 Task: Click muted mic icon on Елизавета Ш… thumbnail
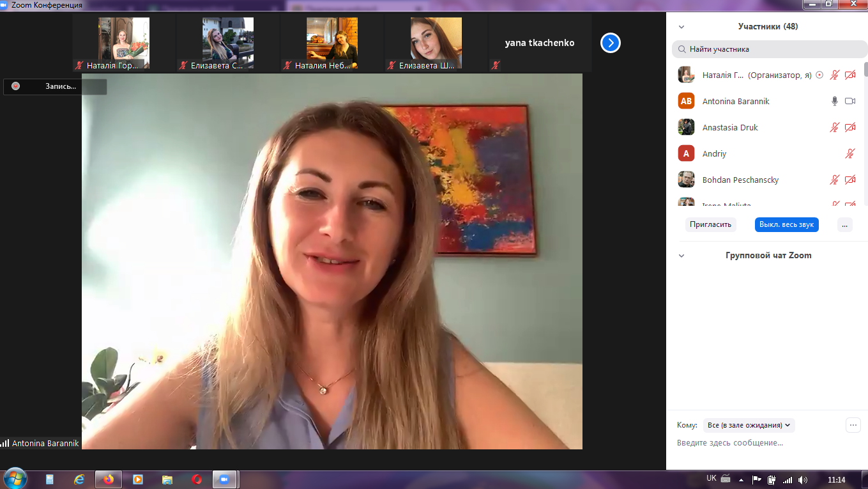point(392,65)
